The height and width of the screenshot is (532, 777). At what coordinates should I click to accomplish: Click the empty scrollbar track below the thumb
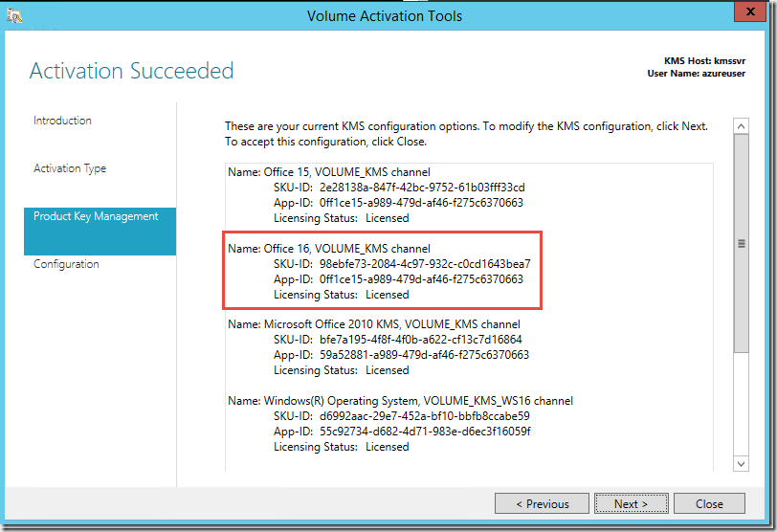pyautogui.click(x=741, y=407)
